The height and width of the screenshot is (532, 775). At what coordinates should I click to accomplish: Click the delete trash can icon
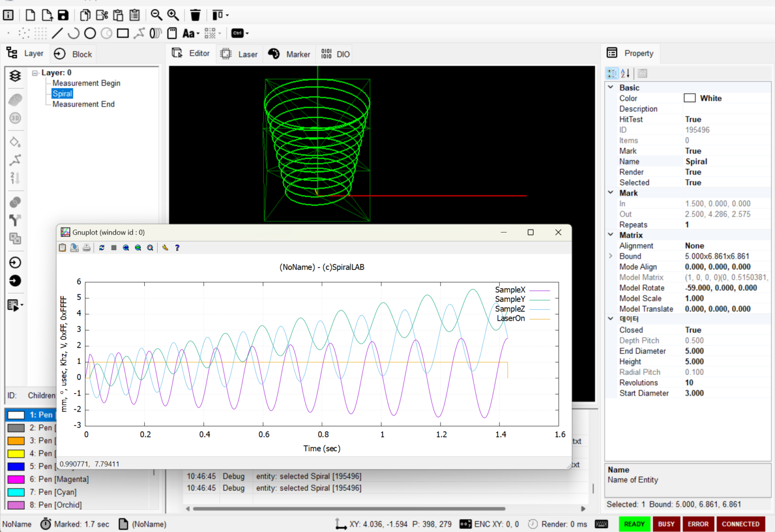pyautogui.click(x=195, y=15)
